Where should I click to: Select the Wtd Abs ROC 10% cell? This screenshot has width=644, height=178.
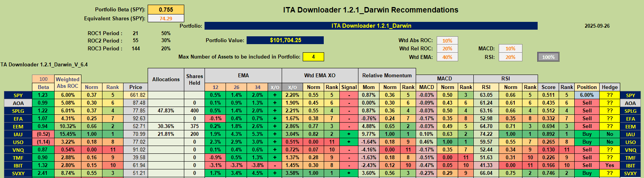(x=447, y=41)
